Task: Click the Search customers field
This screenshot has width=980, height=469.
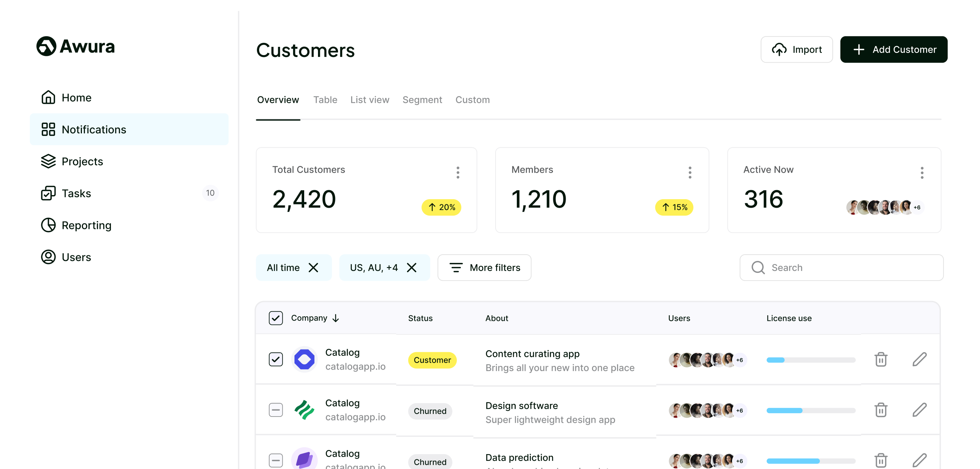Action: pos(841,268)
